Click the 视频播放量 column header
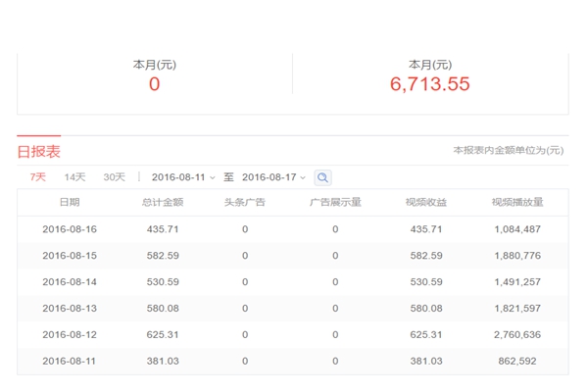Screen dimensions: 588x392 pyautogui.click(x=517, y=203)
